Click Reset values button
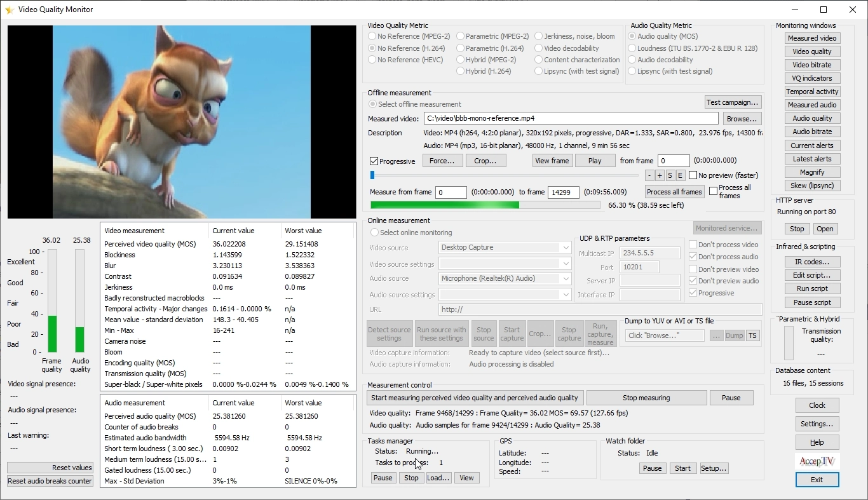The image size is (868, 500). (x=50, y=468)
